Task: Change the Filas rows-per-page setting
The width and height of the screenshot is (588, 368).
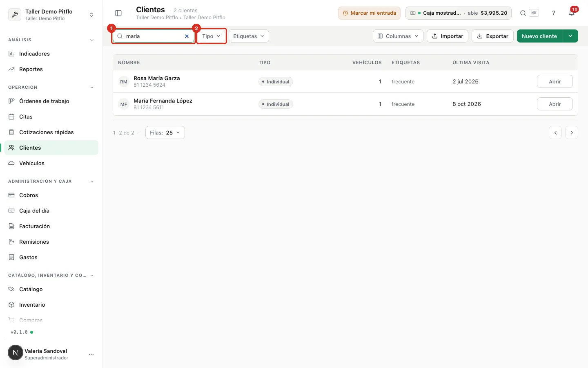Action: click(165, 132)
